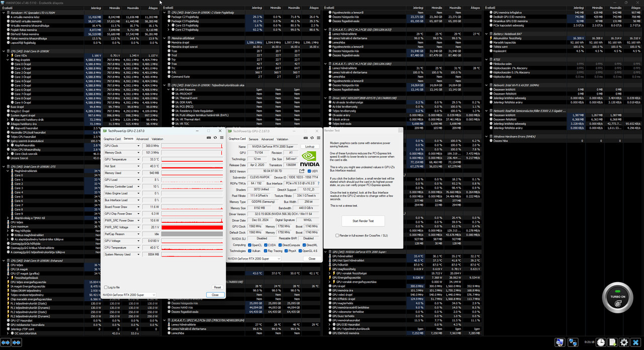Select Sensors tab in left GPU-Z window

coord(128,138)
